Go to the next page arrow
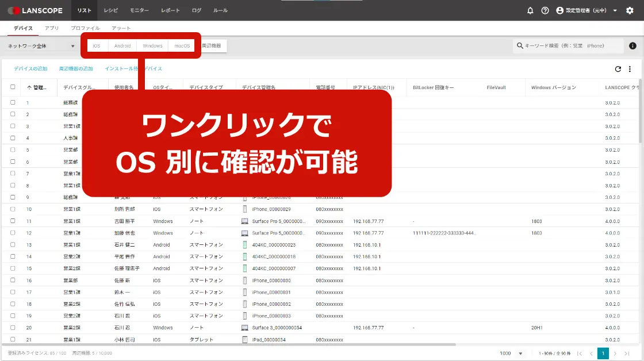The image size is (644, 361). pos(615,354)
